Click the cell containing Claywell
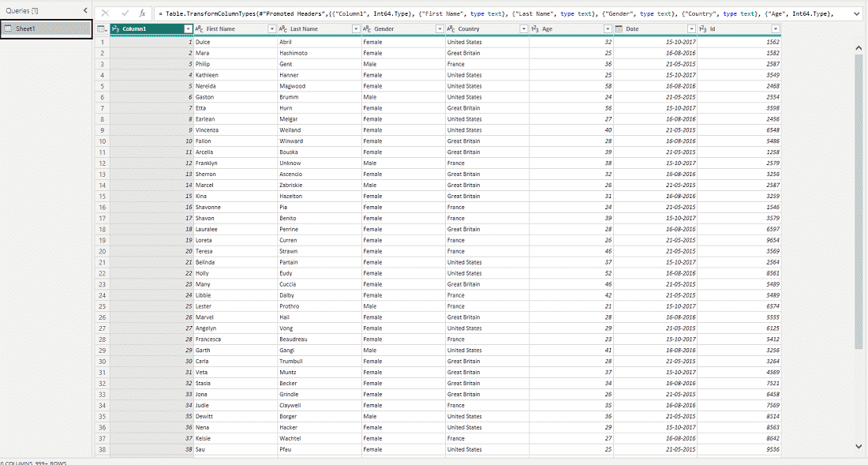 tap(320, 406)
